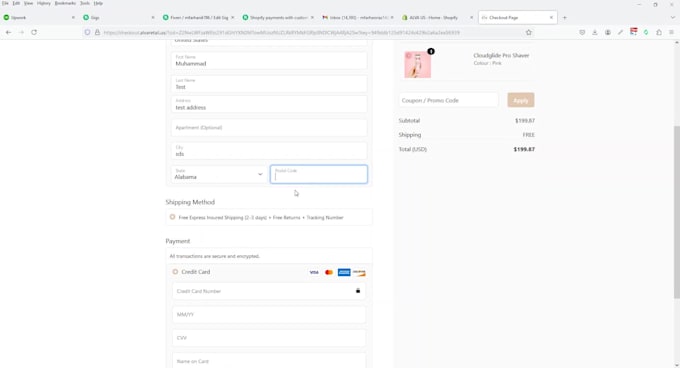Click the Apartment (Optional) field
Screen dimensions: 680x368
tap(269, 128)
